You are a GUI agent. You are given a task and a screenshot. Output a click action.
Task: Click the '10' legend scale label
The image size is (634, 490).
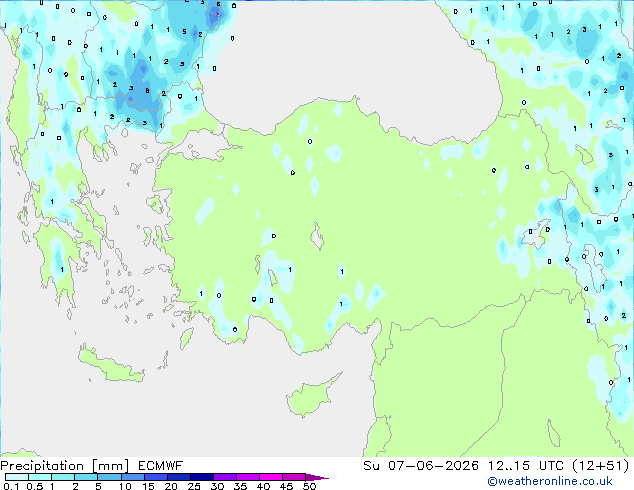[x=125, y=486]
